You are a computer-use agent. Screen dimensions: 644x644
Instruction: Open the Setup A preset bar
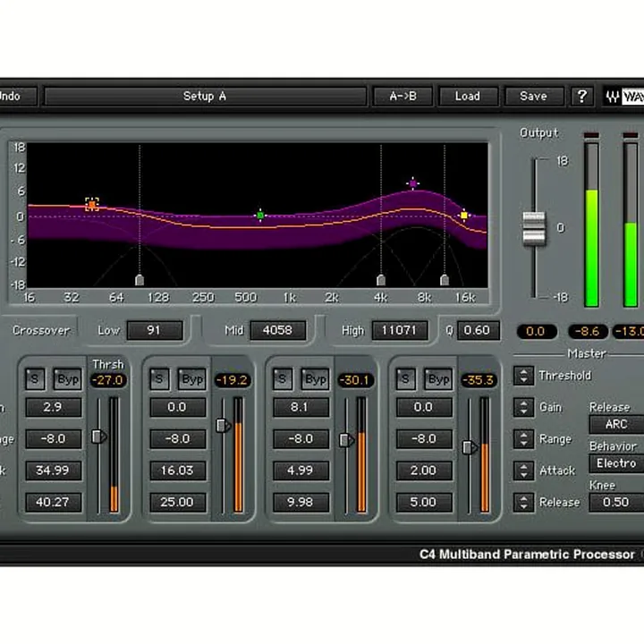(206, 97)
